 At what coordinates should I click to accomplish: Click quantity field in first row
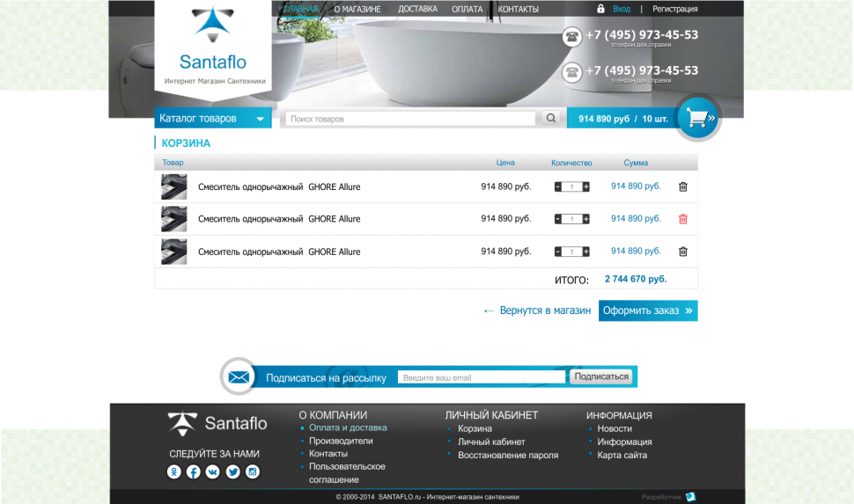(572, 186)
